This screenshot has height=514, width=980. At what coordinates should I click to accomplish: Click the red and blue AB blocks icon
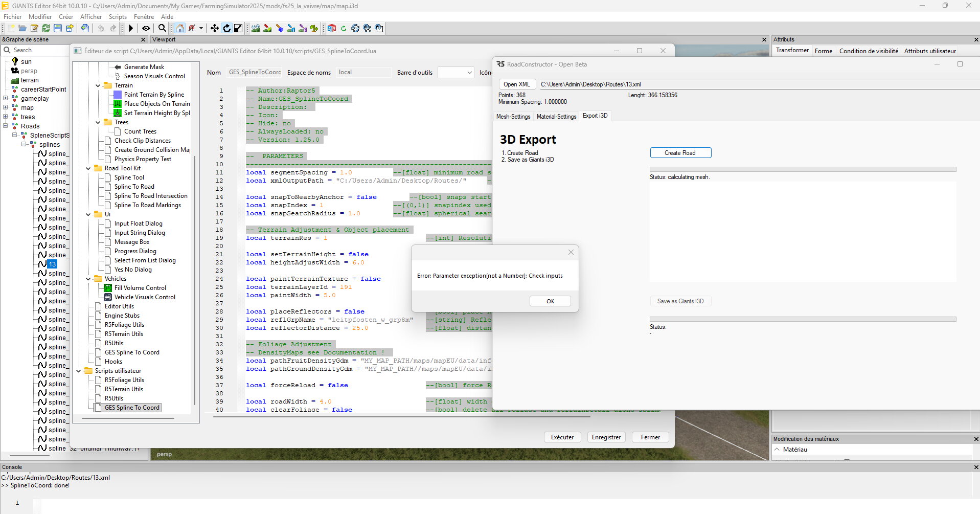click(332, 28)
